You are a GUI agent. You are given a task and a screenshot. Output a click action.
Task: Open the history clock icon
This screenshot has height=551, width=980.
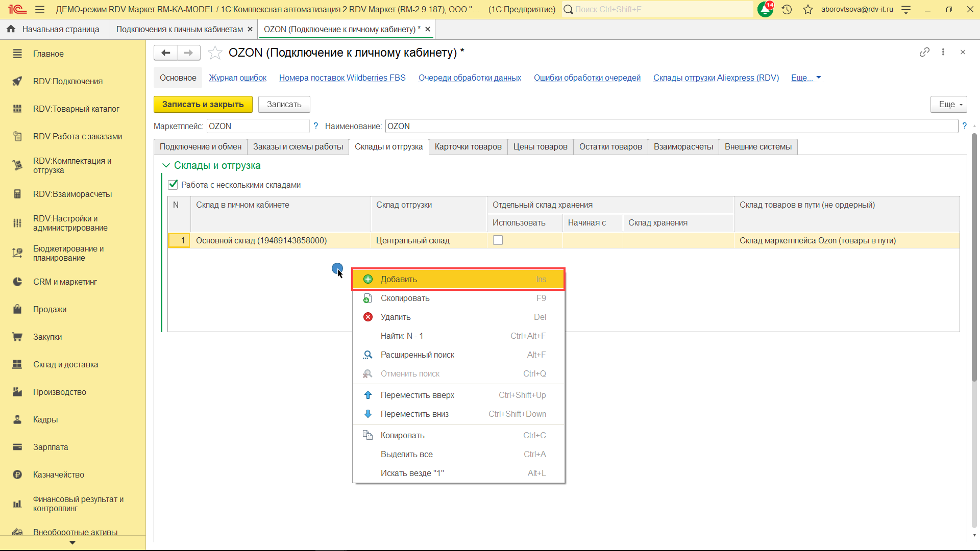pos(787,9)
